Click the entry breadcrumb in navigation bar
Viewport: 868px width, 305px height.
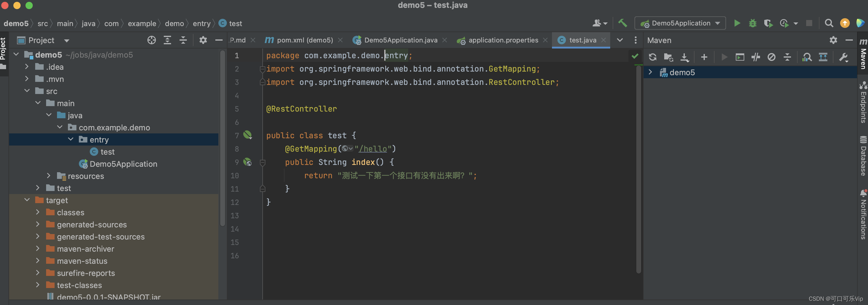(x=201, y=24)
